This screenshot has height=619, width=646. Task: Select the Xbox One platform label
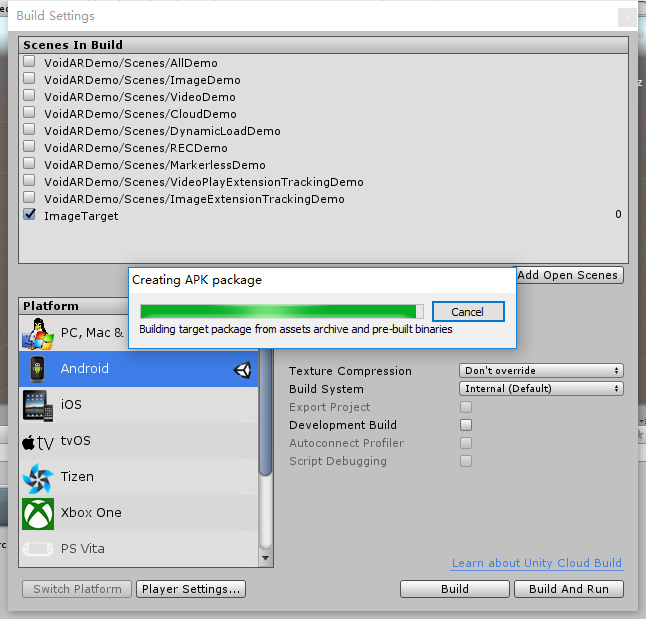point(91,512)
